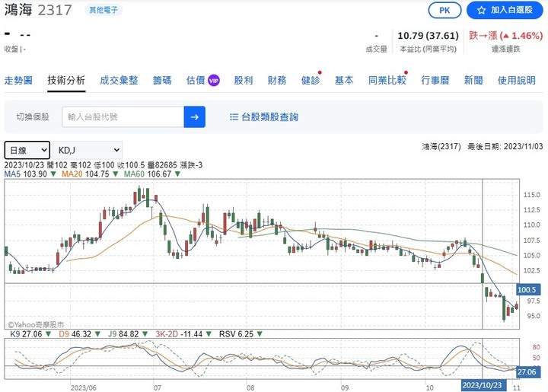View the 新聞 tab
This screenshot has height=392, width=548.
[473, 81]
